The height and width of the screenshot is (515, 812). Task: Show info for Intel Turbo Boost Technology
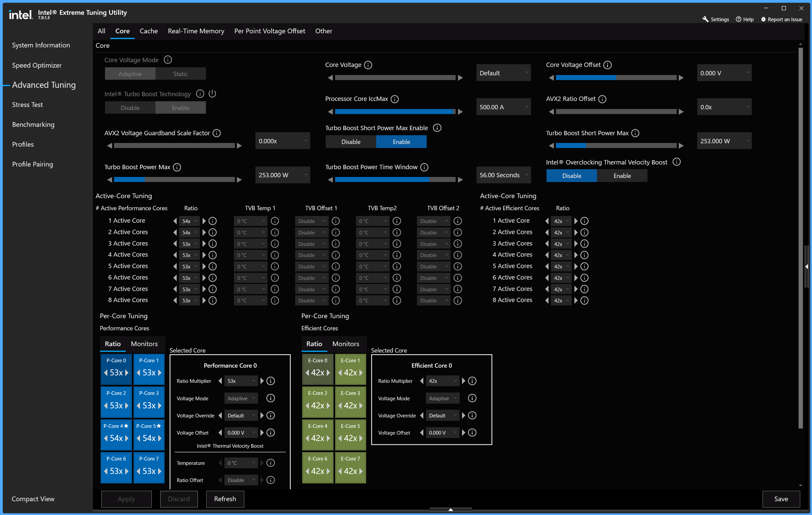click(200, 94)
